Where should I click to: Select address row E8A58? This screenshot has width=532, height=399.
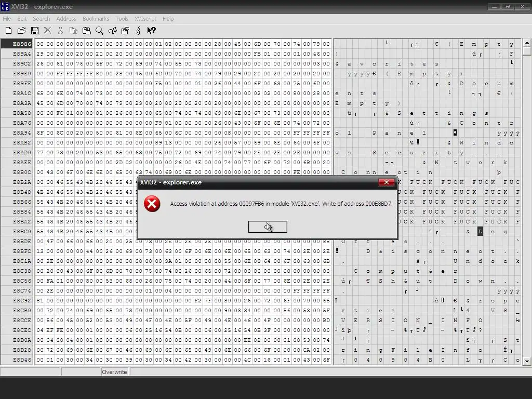click(x=18, y=113)
